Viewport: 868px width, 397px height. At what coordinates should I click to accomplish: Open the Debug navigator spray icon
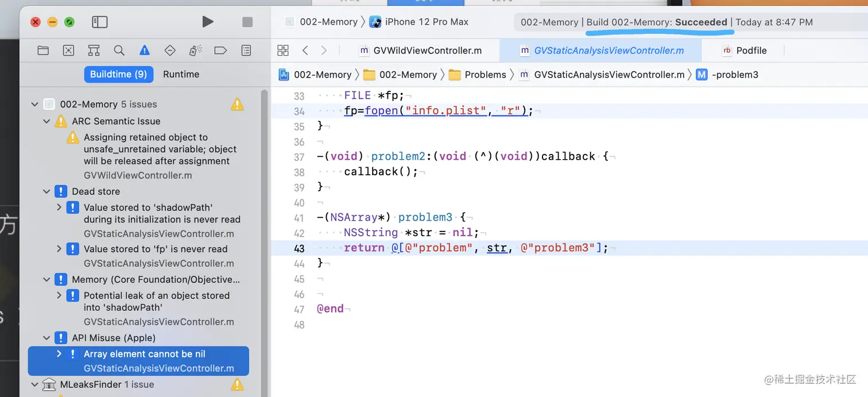click(195, 51)
